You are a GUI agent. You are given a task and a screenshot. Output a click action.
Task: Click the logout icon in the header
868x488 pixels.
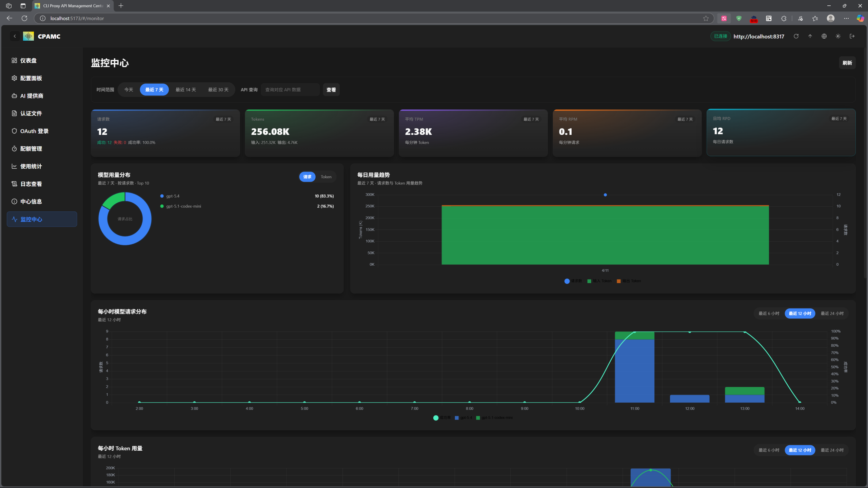852,36
